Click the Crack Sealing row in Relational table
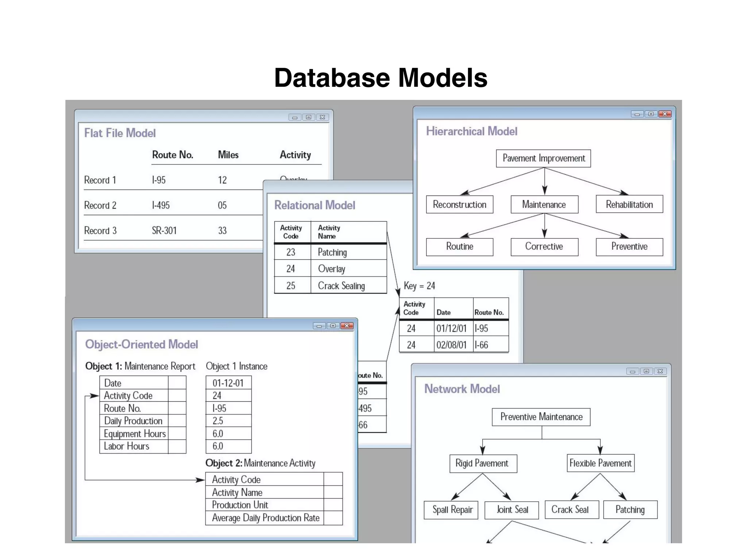 coord(341,286)
